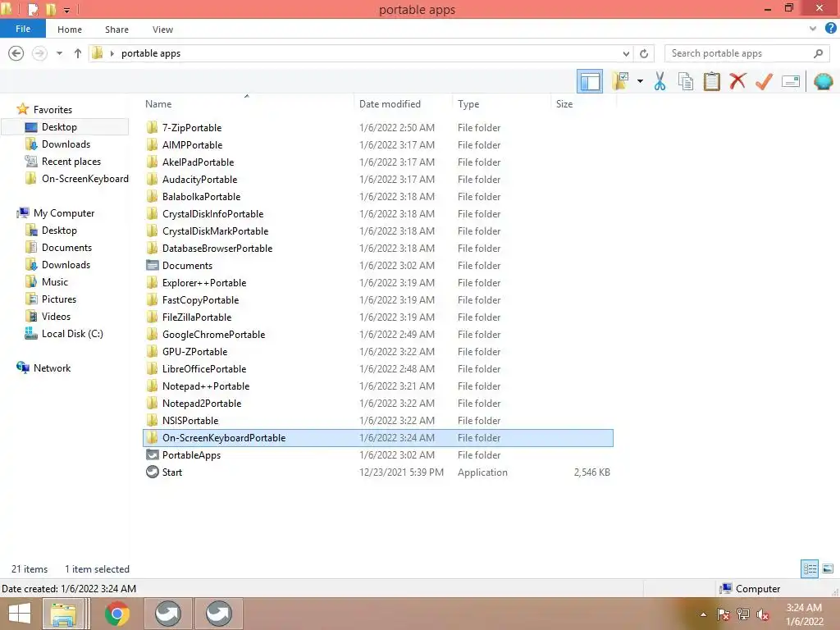Click the Properties icon in quick access toolbar
Viewport: 840px width, 630px height.
click(x=33, y=9)
